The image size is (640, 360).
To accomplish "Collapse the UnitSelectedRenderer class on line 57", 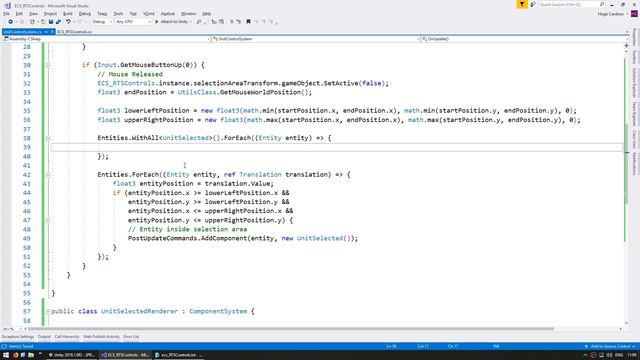I will pyautogui.click(x=48, y=311).
